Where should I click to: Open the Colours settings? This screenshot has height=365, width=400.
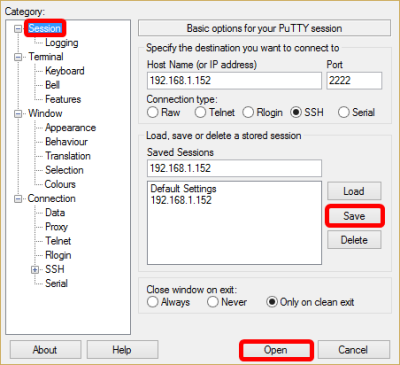pyautogui.click(x=60, y=184)
